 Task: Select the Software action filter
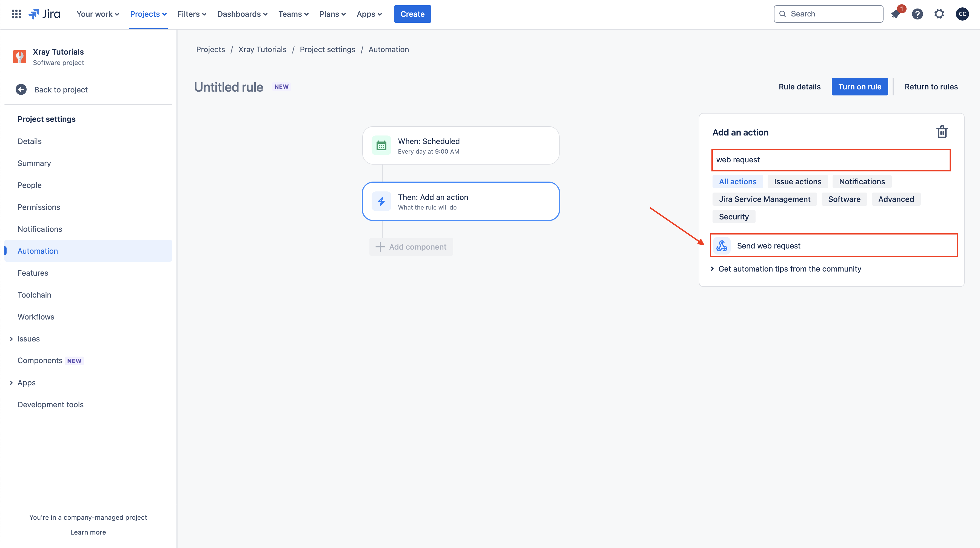click(844, 199)
